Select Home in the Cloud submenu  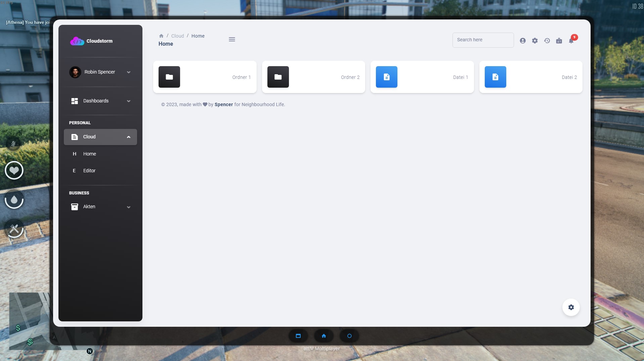point(90,154)
